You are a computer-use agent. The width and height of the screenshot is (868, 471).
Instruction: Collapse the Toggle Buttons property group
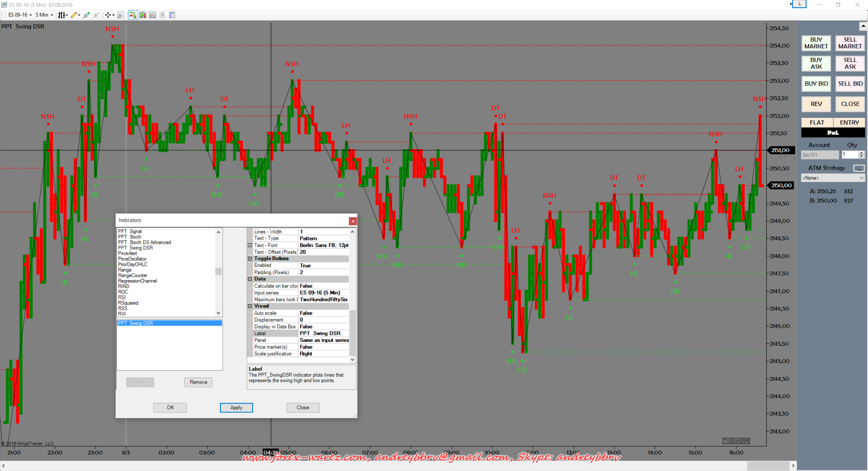pyautogui.click(x=250, y=259)
